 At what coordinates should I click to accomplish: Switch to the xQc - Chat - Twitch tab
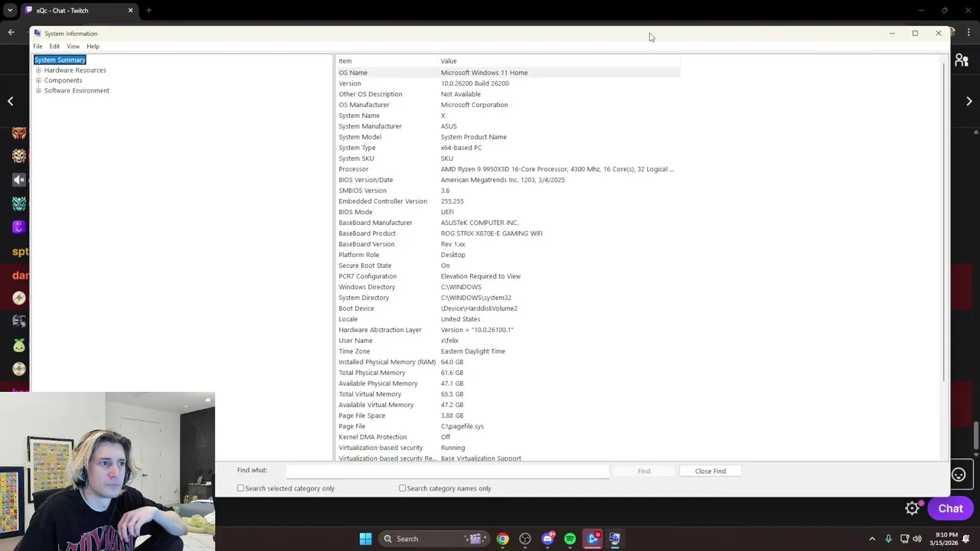point(78,10)
